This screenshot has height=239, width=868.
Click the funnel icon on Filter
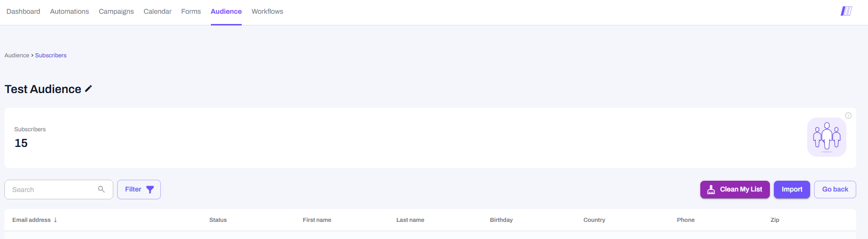(x=150, y=190)
